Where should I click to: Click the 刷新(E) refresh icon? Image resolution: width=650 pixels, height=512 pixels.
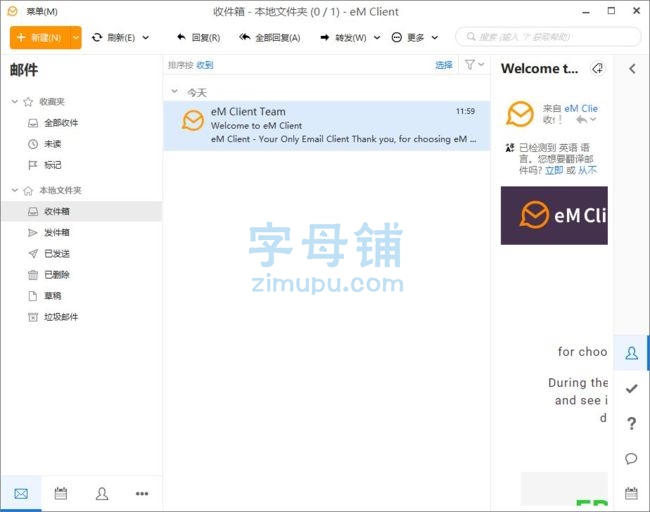(97, 38)
